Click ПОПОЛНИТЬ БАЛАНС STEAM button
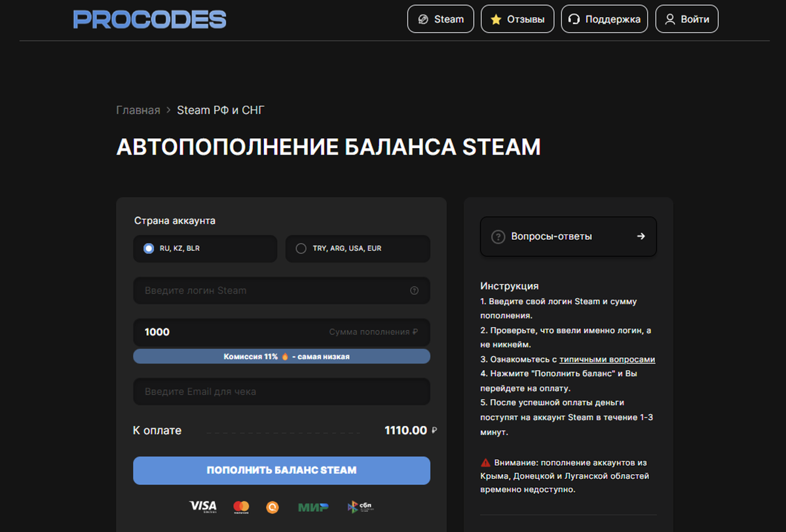The image size is (786, 532). [282, 470]
